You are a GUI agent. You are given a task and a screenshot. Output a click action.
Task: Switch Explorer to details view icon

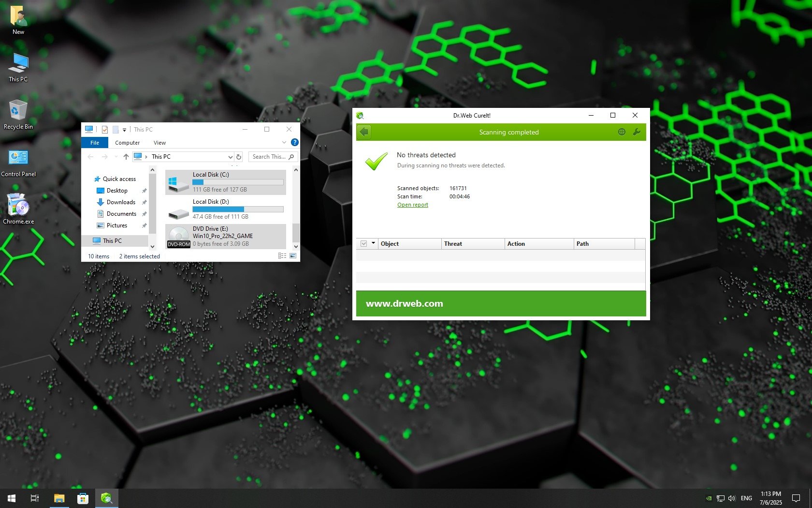click(x=282, y=256)
